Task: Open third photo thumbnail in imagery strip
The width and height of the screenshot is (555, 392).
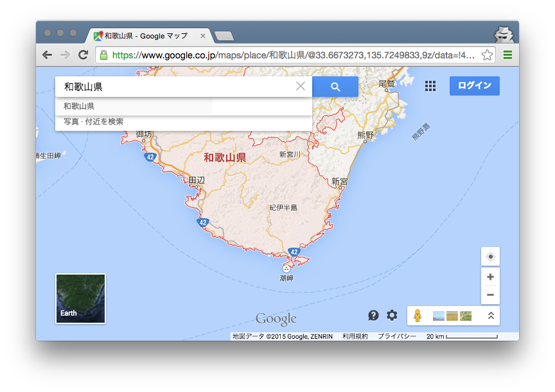Action: point(466,316)
